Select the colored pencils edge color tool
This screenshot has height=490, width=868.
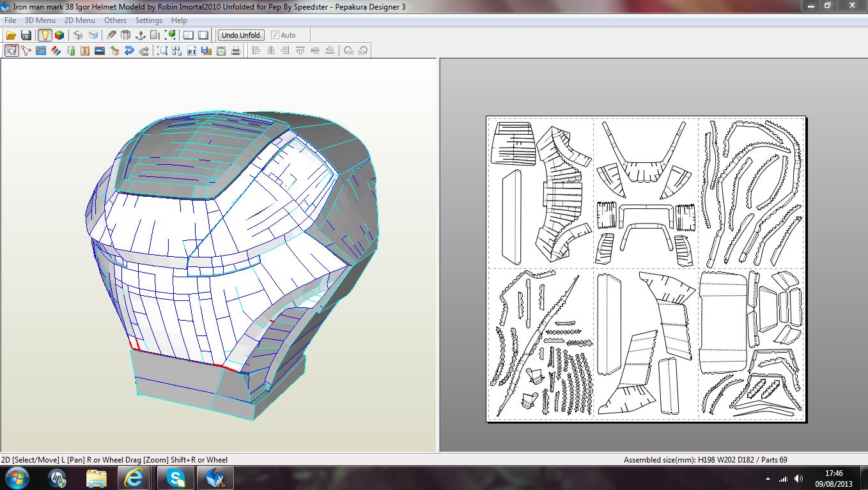click(56, 50)
